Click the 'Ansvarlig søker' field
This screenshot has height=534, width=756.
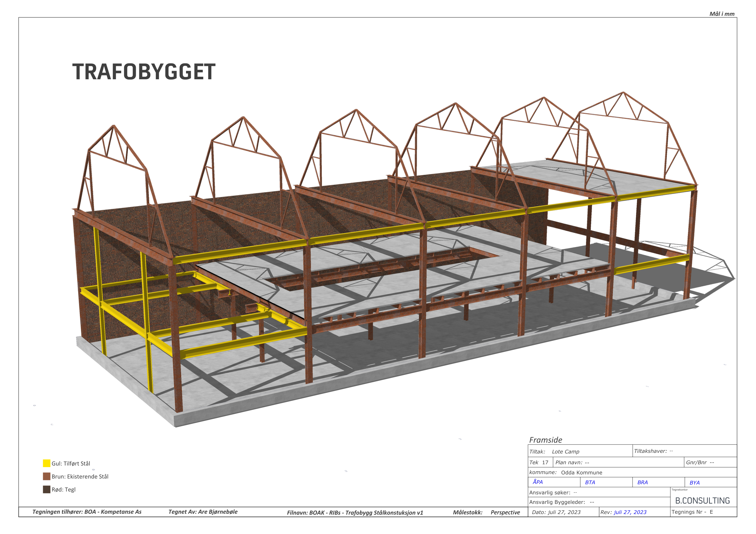tap(553, 492)
